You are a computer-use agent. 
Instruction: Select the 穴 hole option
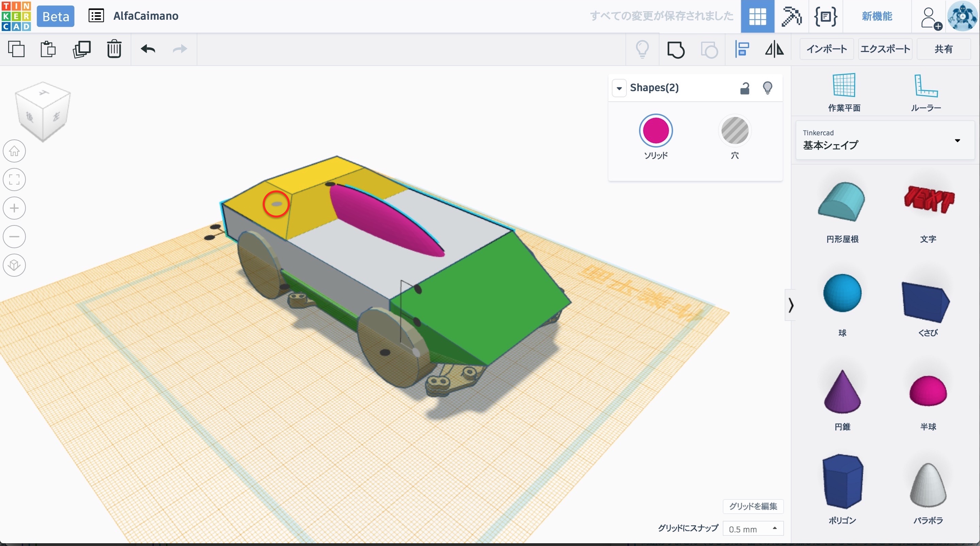pyautogui.click(x=735, y=131)
